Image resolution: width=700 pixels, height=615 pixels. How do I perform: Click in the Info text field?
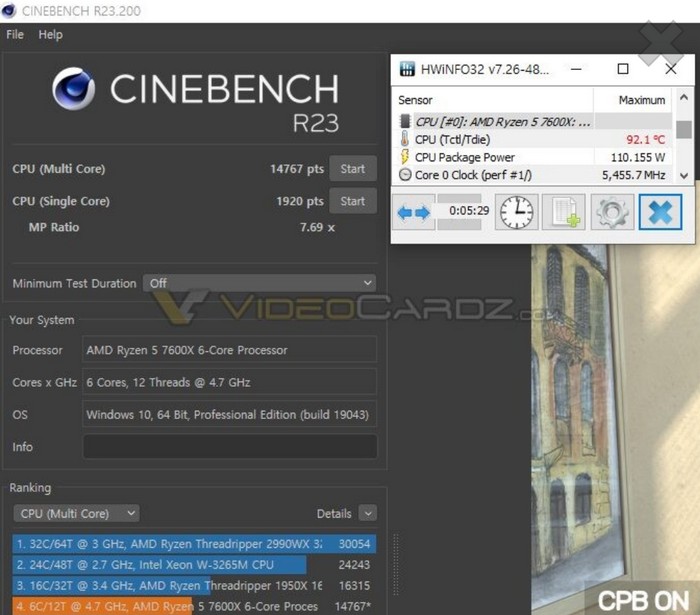[x=229, y=446]
